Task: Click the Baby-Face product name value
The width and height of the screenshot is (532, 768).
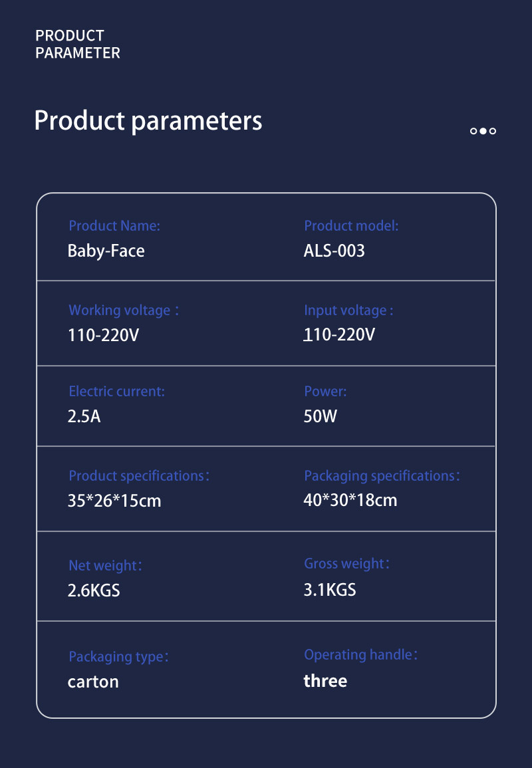Action: [106, 251]
